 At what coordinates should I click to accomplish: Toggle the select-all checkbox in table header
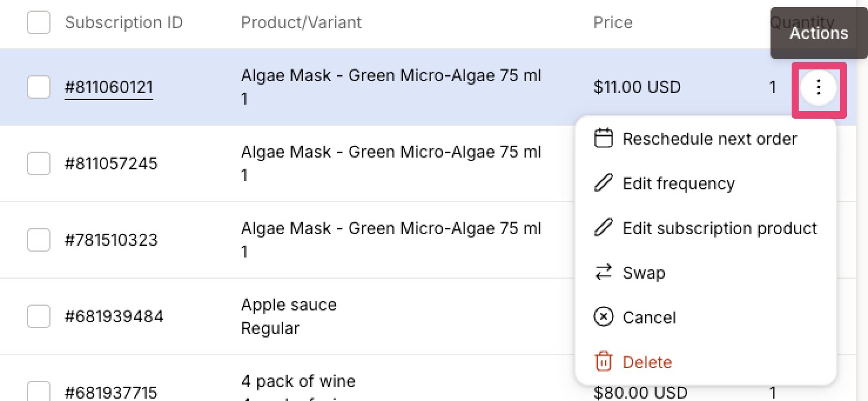pos(39,22)
